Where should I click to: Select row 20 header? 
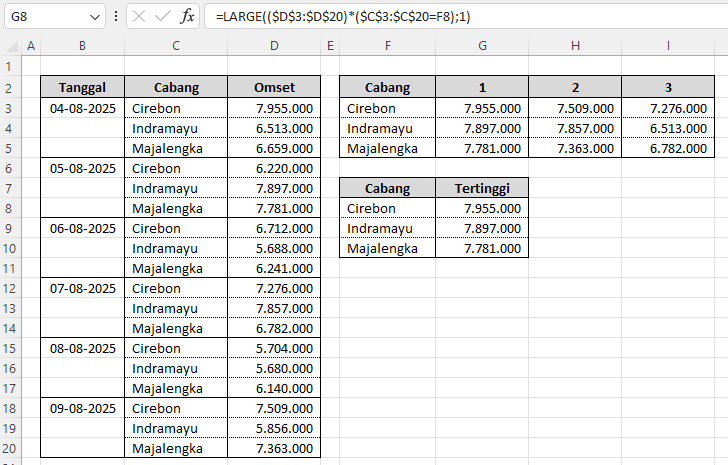9,448
